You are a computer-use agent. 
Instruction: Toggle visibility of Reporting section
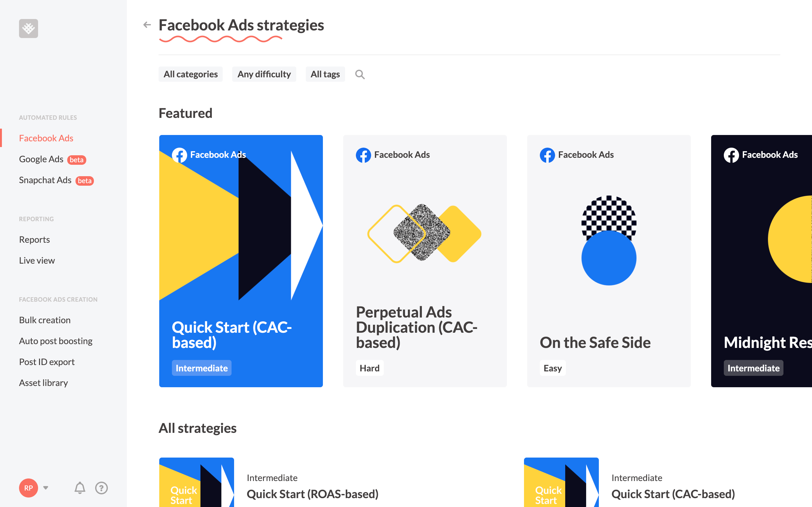point(36,218)
